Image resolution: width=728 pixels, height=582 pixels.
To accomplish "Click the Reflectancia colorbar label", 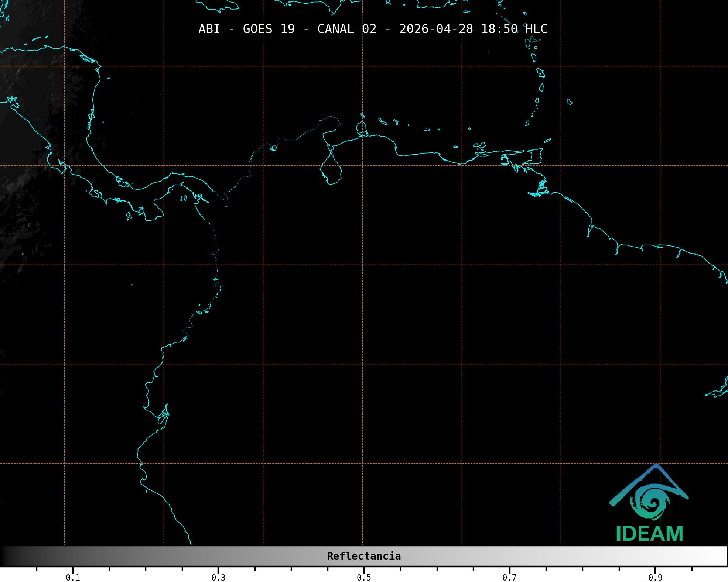I will tap(364, 556).
